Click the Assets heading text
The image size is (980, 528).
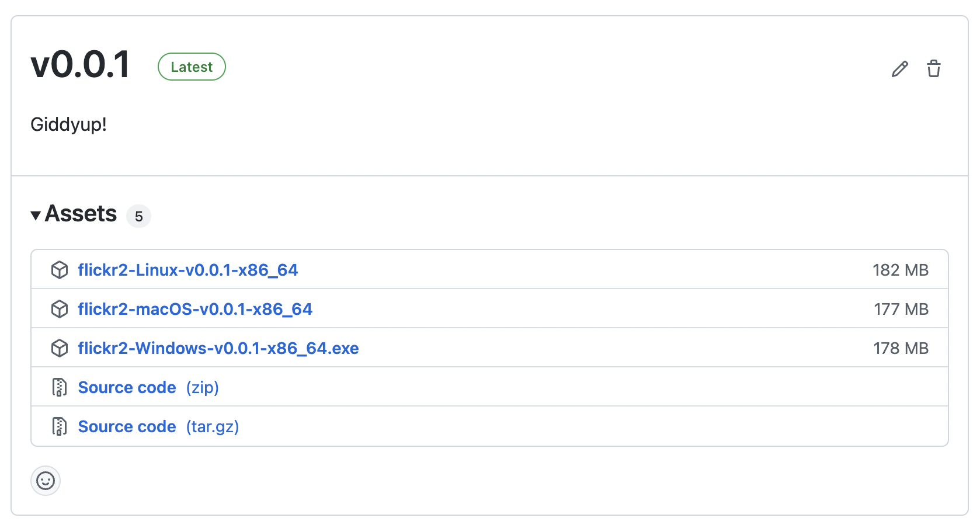point(81,214)
